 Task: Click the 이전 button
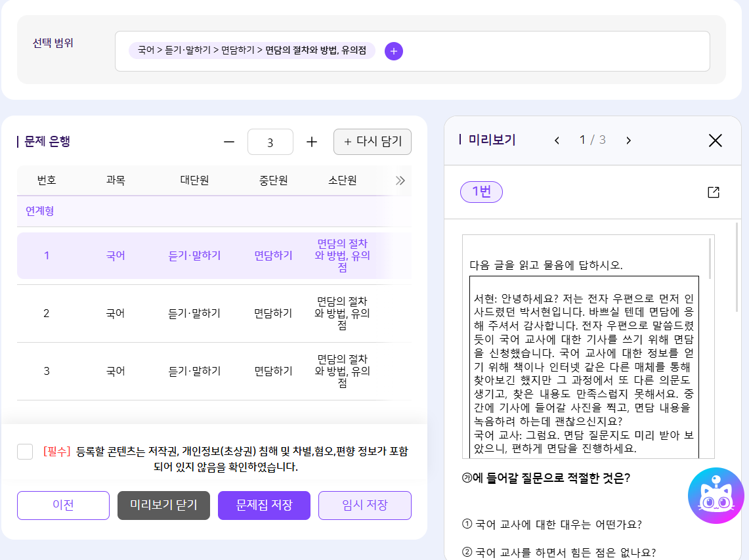[x=63, y=506]
